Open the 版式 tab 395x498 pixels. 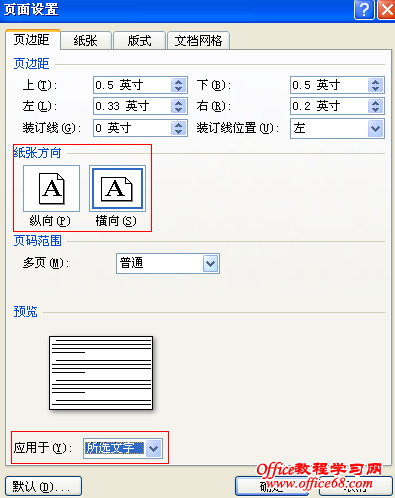pos(139,41)
